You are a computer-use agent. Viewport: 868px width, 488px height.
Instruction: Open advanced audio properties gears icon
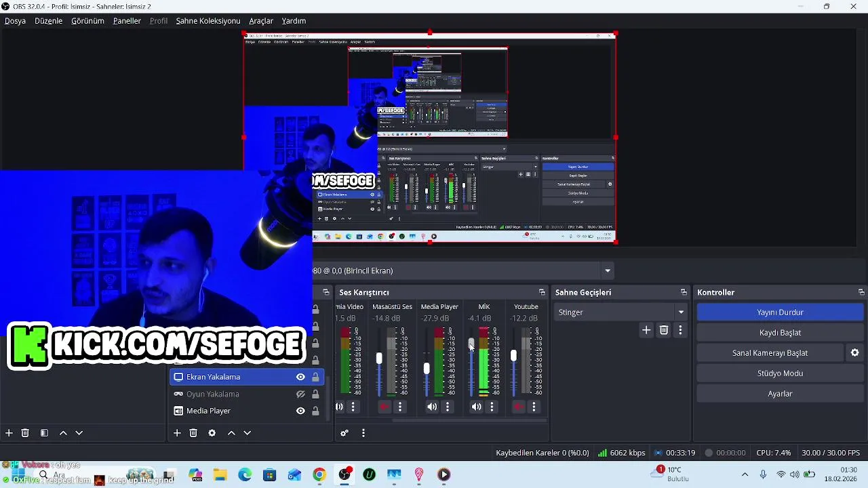(x=344, y=433)
